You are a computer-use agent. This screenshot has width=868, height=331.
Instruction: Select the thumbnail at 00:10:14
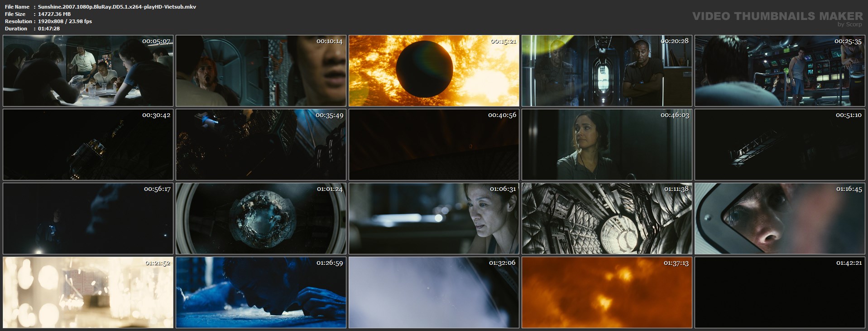pyautogui.click(x=261, y=71)
